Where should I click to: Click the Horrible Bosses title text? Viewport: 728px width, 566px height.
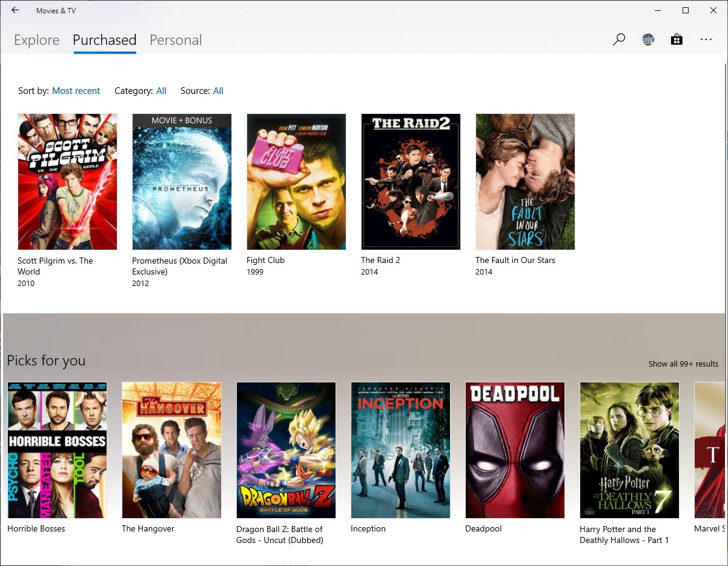(x=36, y=528)
